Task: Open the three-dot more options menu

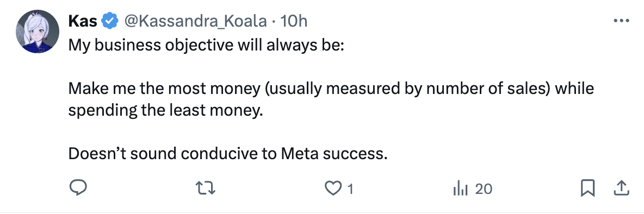Action: tap(621, 21)
